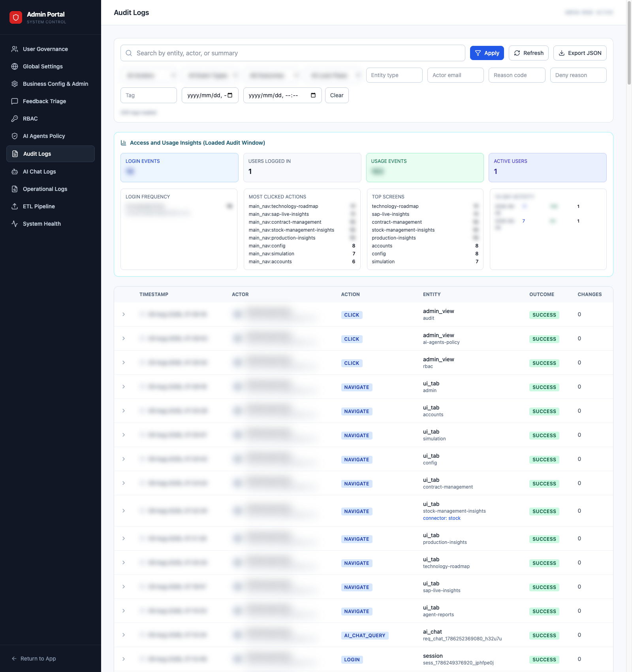The height and width of the screenshot is (672, 632).
Task: Click the Tag filter field
Action: 149,95
